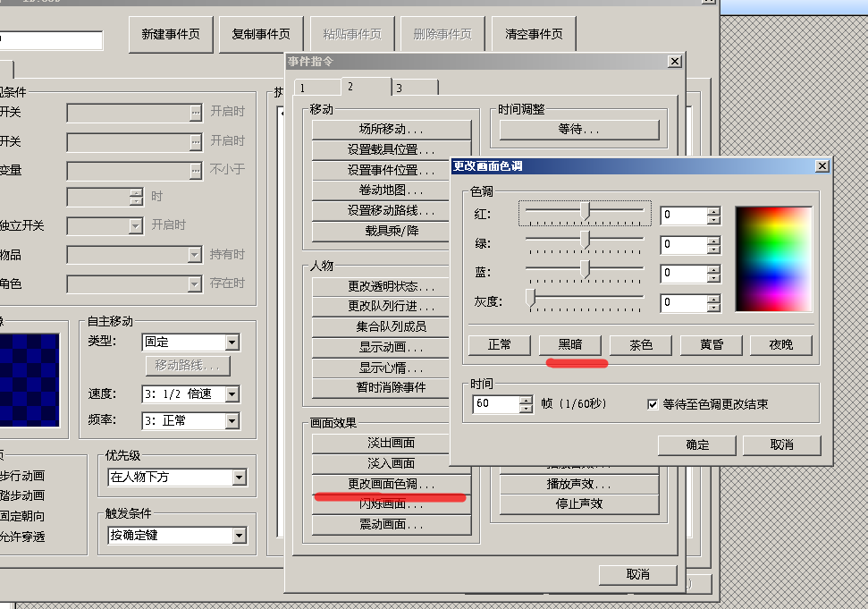Cancel the 更改画面色调 dialog
The image size is (868, 609).
(781, 445)
